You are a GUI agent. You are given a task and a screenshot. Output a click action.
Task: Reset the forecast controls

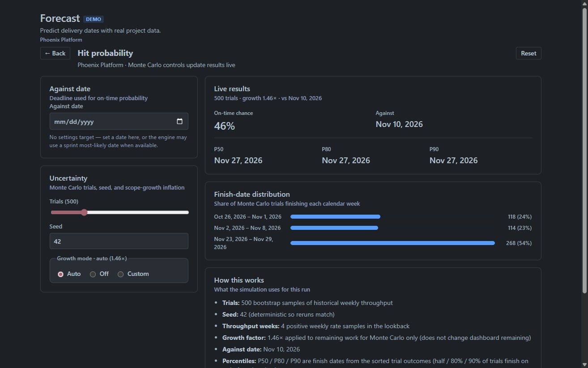(528, 53)
